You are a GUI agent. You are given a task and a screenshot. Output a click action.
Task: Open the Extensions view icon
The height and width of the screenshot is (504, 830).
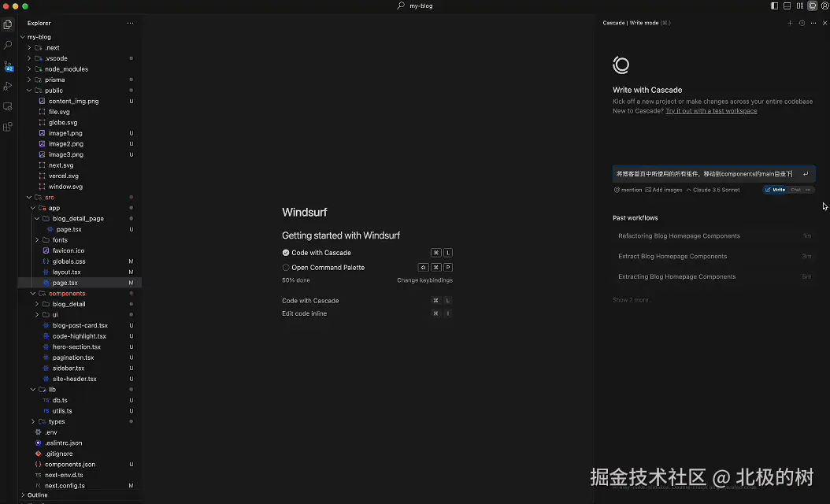8,127
